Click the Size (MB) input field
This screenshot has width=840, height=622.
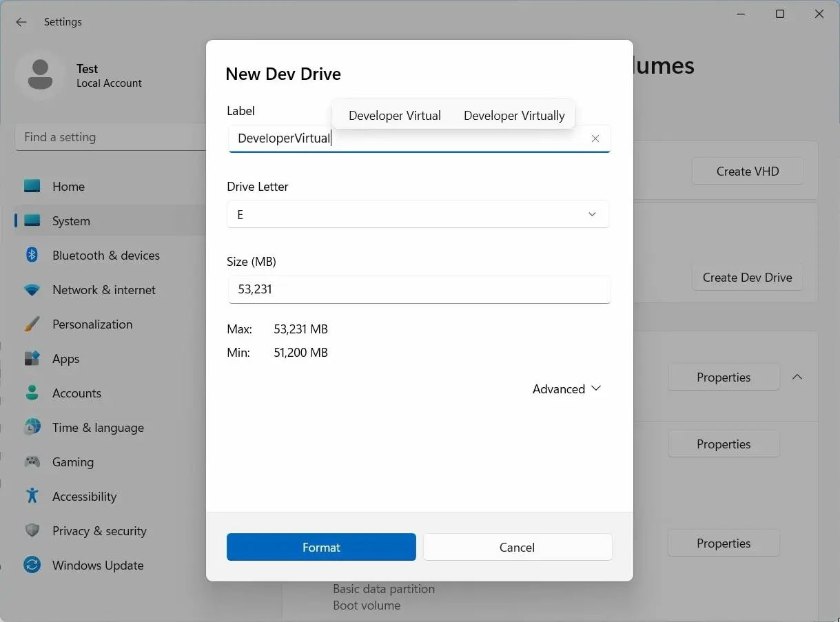[418, 290]
